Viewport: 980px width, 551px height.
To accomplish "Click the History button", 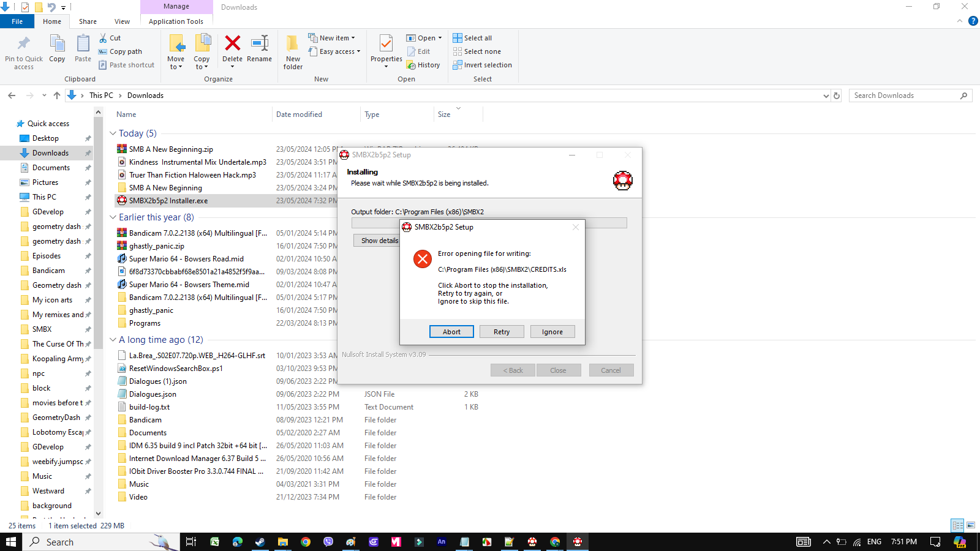I will point(423,65).
